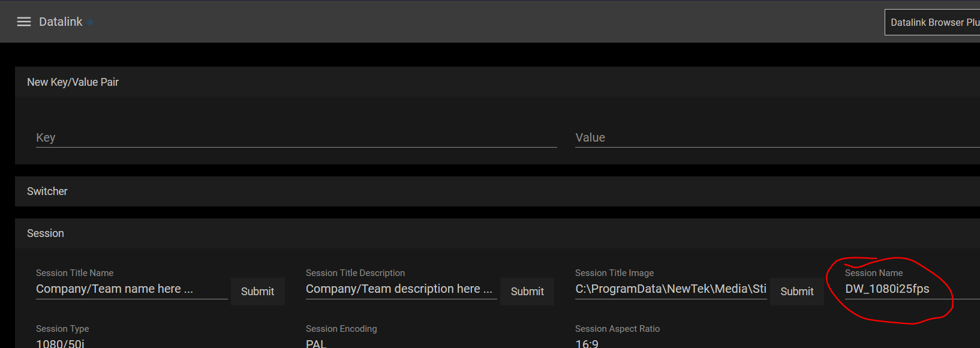Click the Session Title Name label
Image resolution: width=980 pixels, height=348 pixels.
point(74,273)
